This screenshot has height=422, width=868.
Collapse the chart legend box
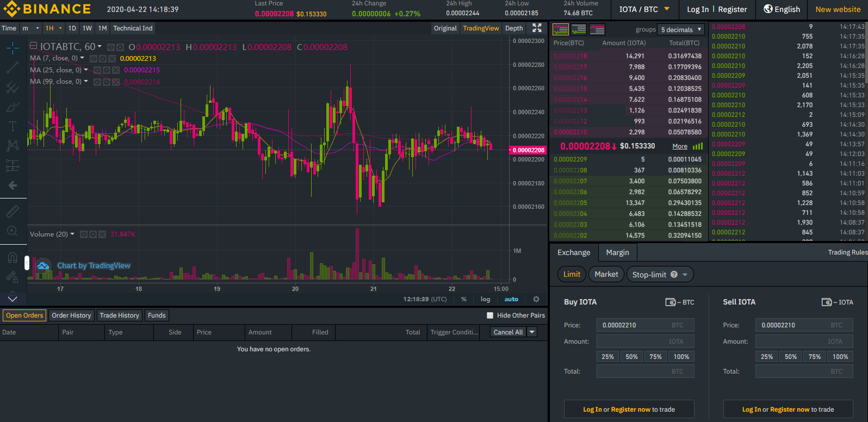[x=33, y=46]
